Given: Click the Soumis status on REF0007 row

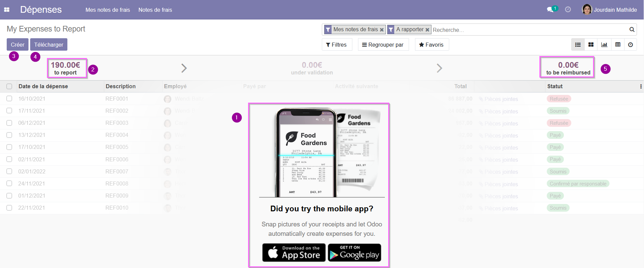Looking at the screenshot, I should click(x=558, y=172).
